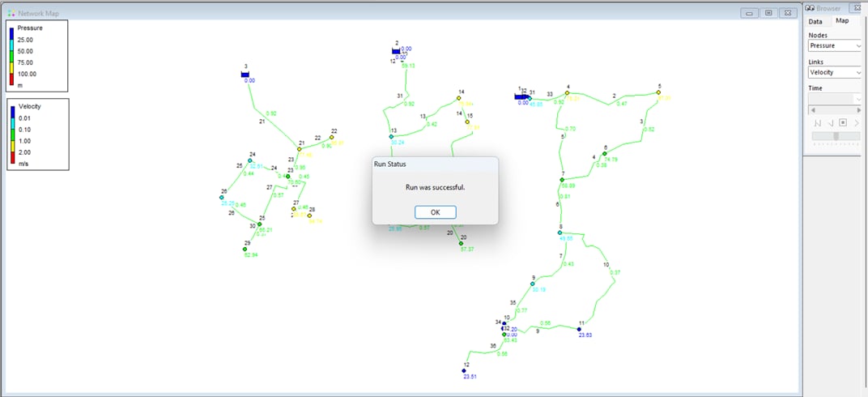
Task: Click the rewind animation button
Action: (818, 123)
